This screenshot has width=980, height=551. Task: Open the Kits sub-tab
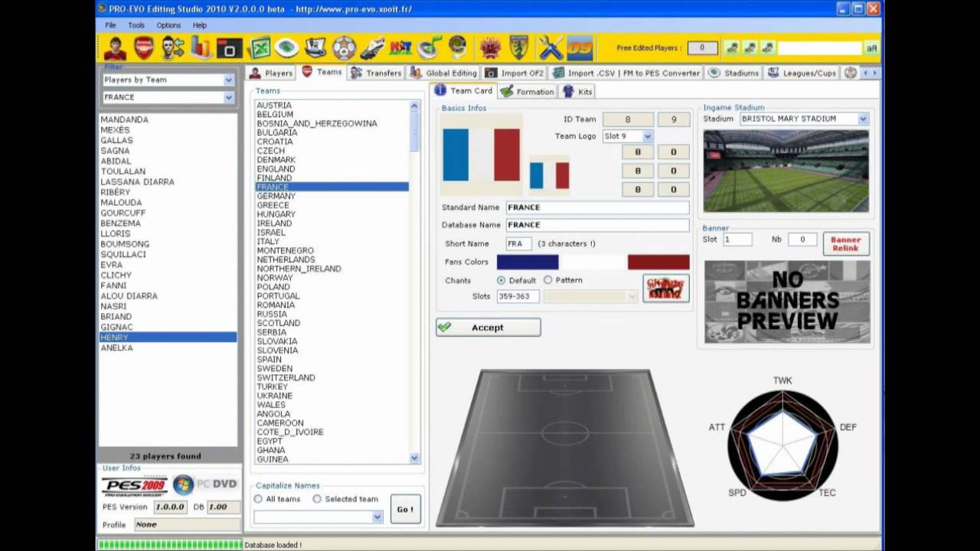click(x=577, y=91)
